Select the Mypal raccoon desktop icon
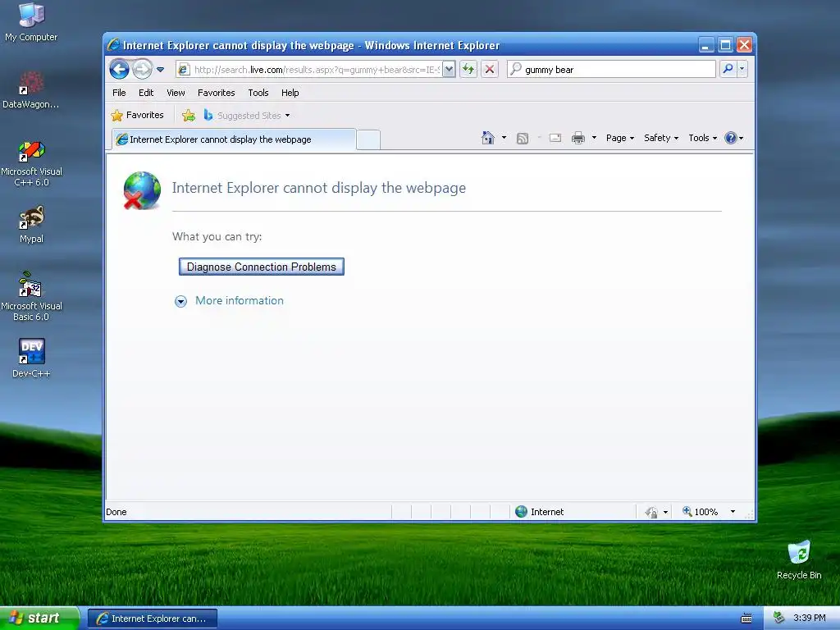 click(x=31, y=225)
